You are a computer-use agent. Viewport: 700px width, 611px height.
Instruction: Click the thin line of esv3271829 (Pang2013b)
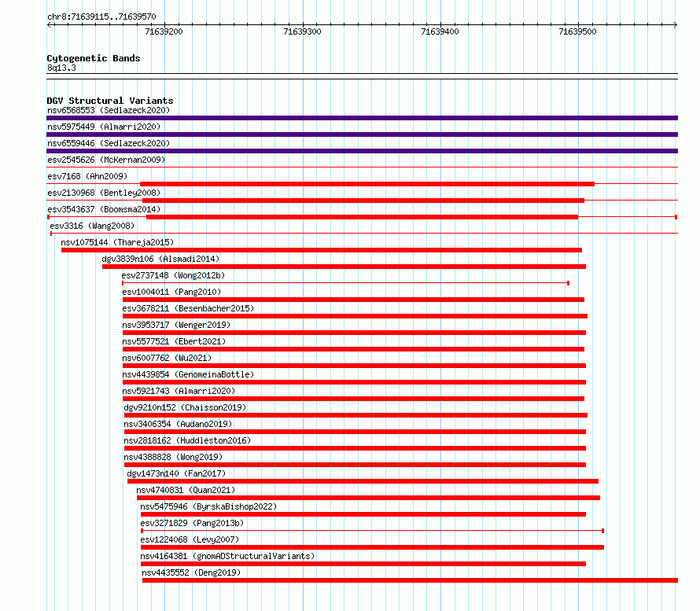pos(373,531)
